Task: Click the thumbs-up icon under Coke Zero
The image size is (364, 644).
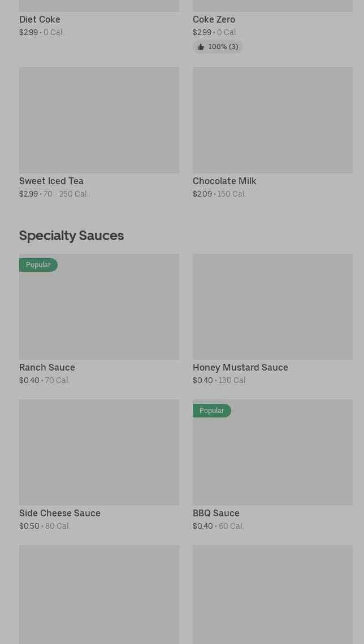Action: 201,47
